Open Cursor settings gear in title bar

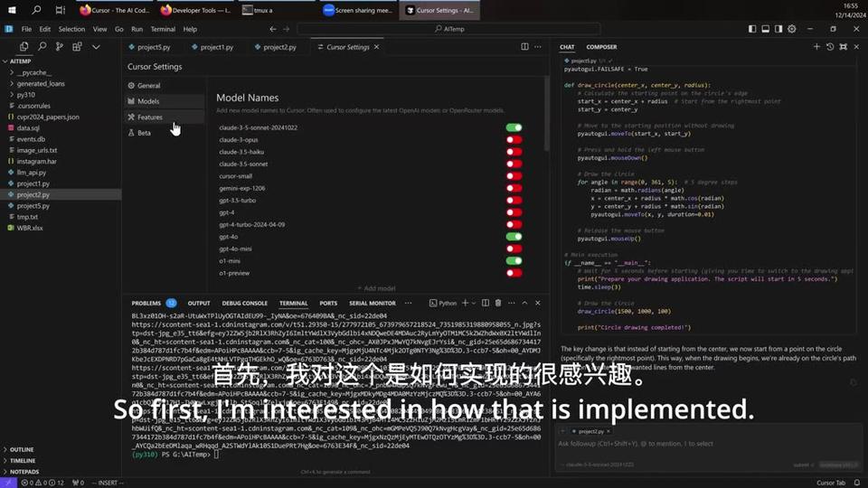click(x=792, y=29)
